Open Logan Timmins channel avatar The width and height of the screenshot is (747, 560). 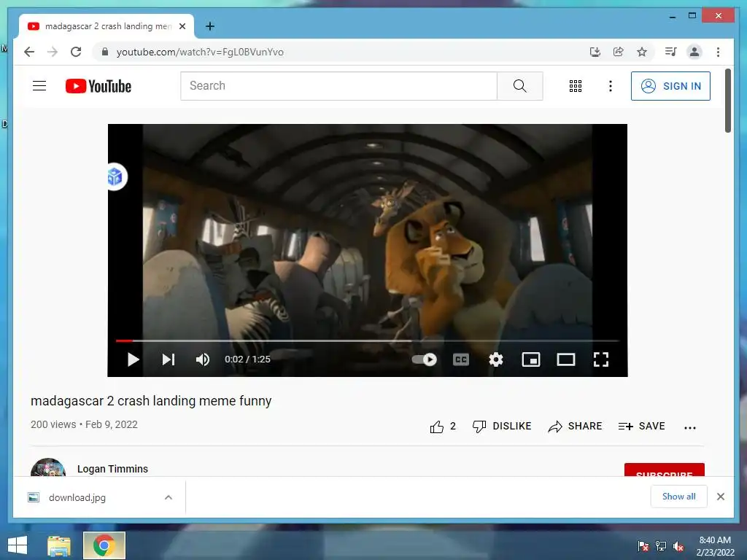(48, 467)
